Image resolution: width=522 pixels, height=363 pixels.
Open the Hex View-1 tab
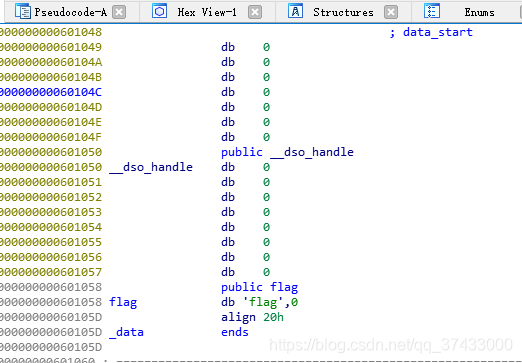click(x=207, y=12)
